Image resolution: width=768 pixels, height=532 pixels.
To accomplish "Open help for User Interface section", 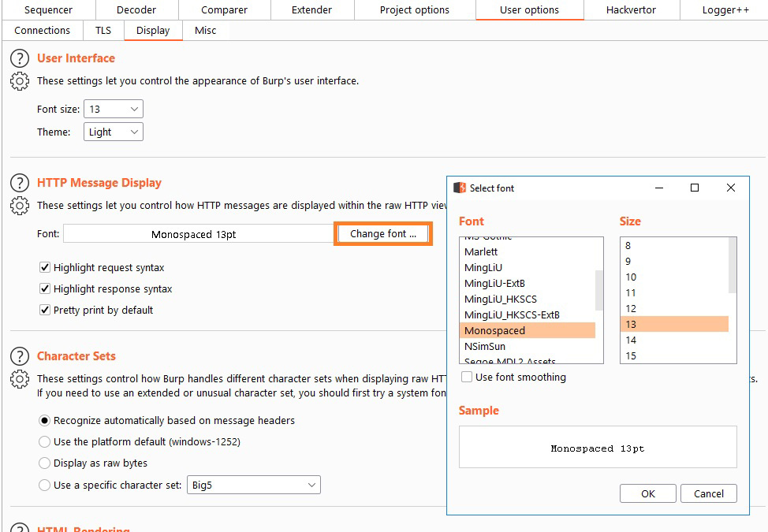I will click(x=20, y=58).
